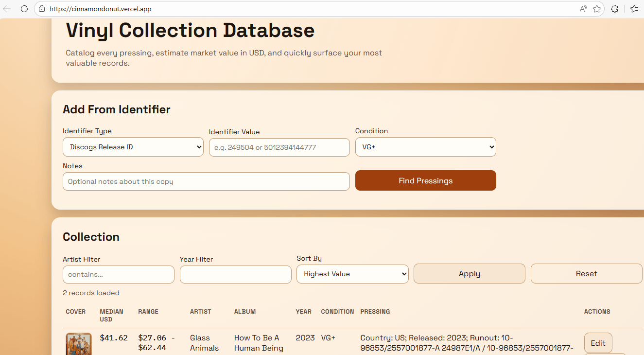Viewport: 644px width, 355px height.
Task: Bookmark this page with the star icon
Action: (x=597, y=9)
